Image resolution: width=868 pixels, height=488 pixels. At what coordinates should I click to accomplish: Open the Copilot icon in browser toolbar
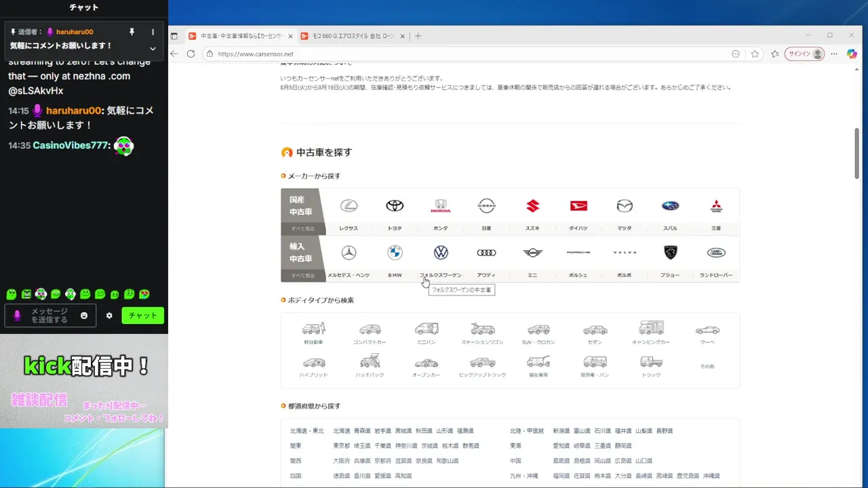[x=852, y=54]
